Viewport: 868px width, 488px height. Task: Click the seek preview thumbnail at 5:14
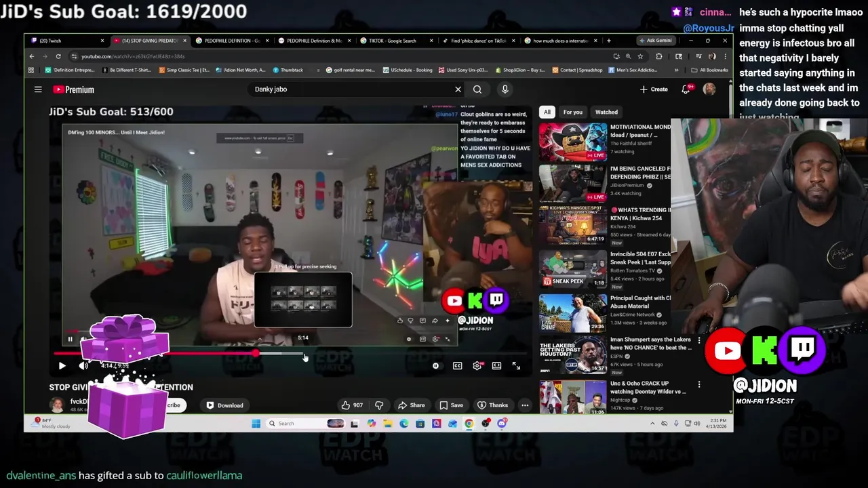click(x=303, y=300)
